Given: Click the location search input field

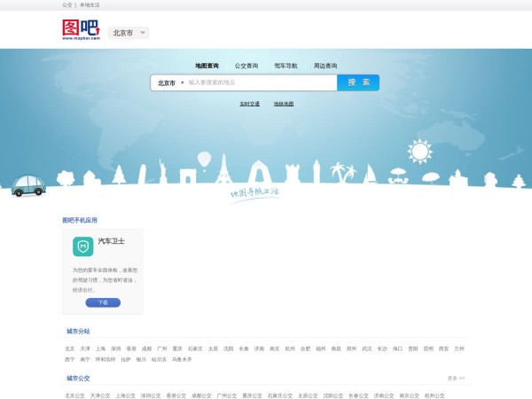Looking at the screenshot, I should point(260,82).
